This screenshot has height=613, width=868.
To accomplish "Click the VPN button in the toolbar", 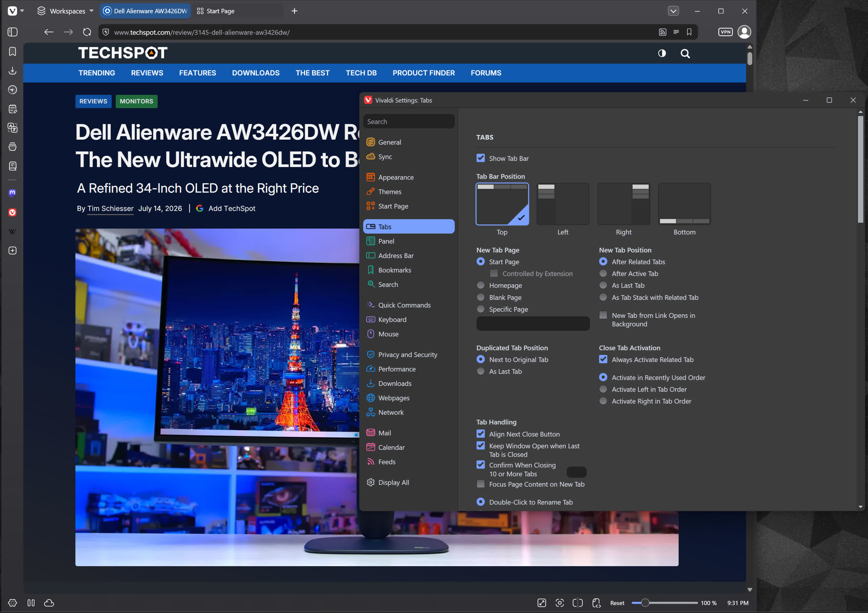I will click(x=725, y=32).
